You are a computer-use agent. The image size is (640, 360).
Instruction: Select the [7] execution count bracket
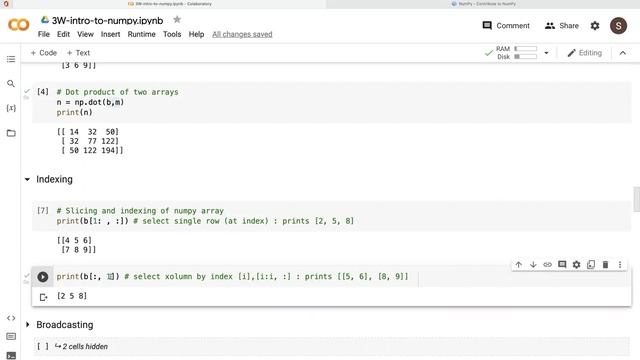pos(43,210)
